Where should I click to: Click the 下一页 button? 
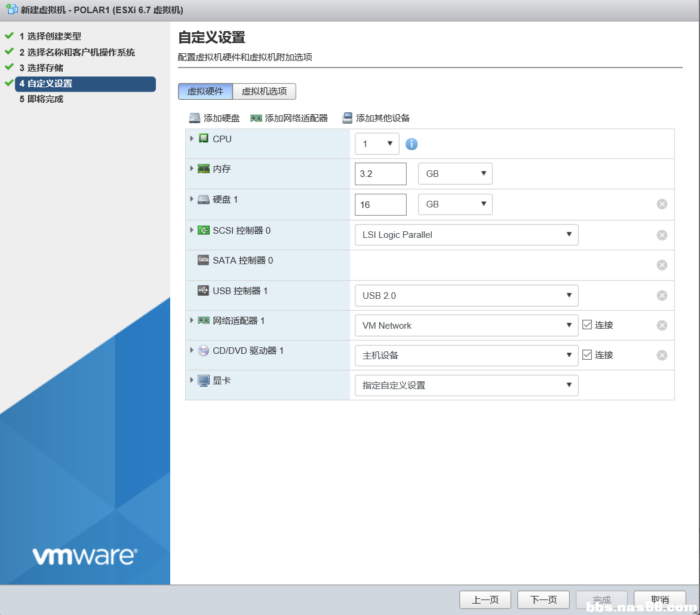544,599
